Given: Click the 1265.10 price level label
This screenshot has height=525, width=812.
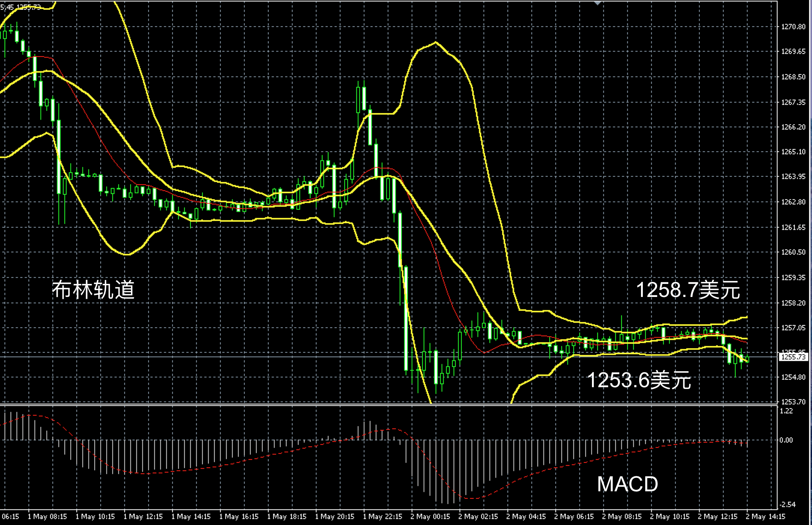Looking at the screenshot, I should click(x=793, y=152).
